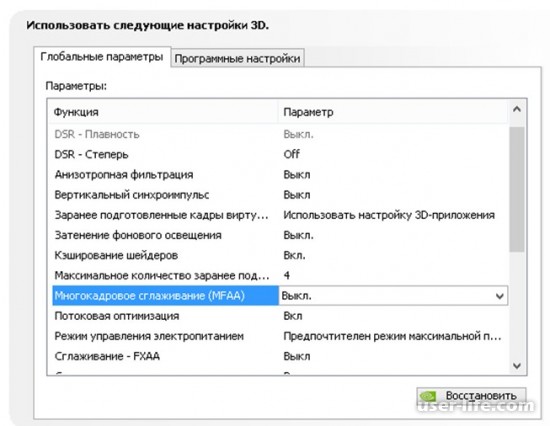Click the value 4 for maximum pre-rendered frames
Viewport: 550px width, 426px height.
coord(287,275)
